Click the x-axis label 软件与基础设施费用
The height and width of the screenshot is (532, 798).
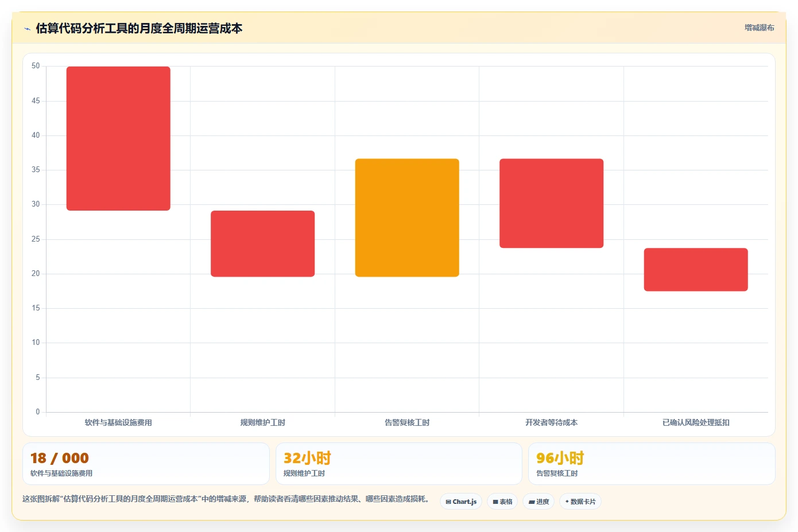click(118, 422)
